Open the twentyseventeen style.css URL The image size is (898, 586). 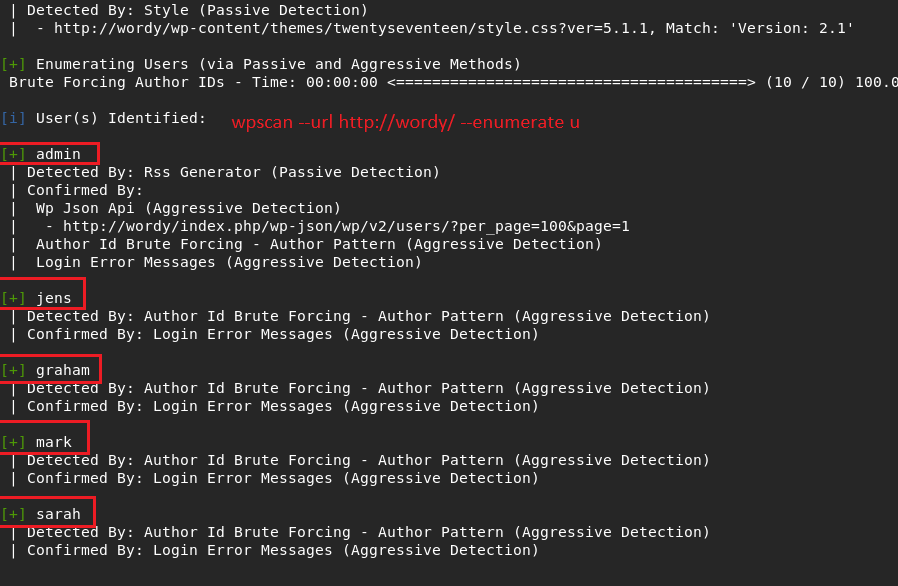[355, 28]
